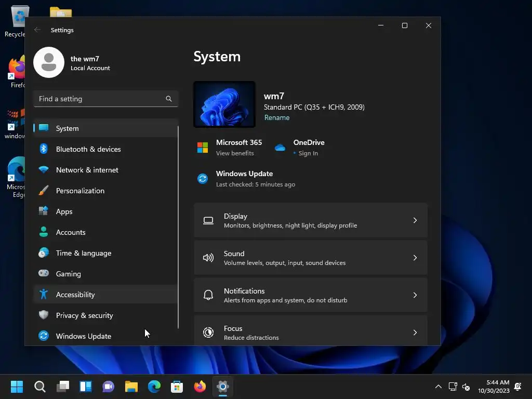Click the Sound speaker icon
The width and height of the screenshot is (532, 399).
click(208, 258)
